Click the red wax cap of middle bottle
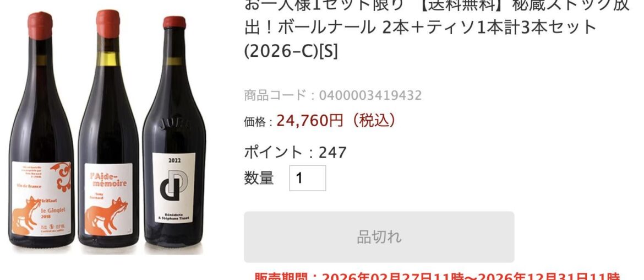The height and width of the screenshot is (280, 644). tap(108, 24)
